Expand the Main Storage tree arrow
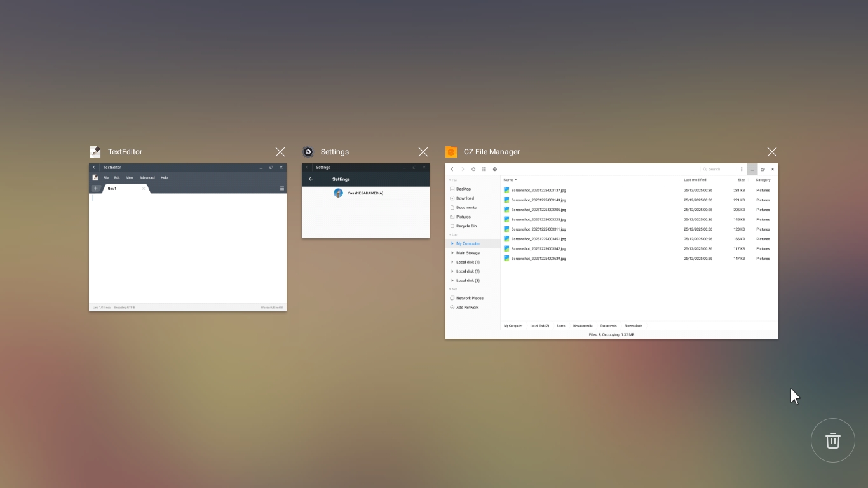This screenshot has width=868, height=488. point(452,253)
